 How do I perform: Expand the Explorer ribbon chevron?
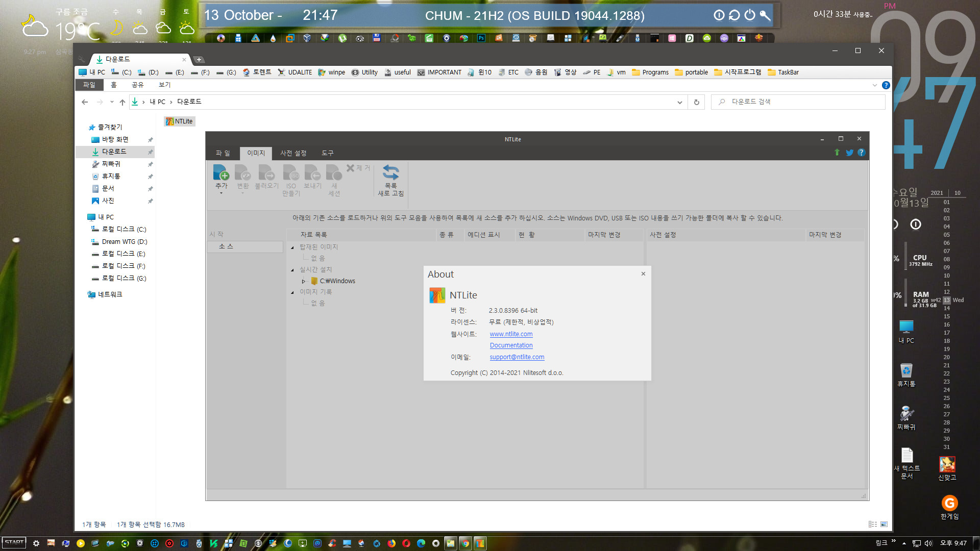click(874, 85)
